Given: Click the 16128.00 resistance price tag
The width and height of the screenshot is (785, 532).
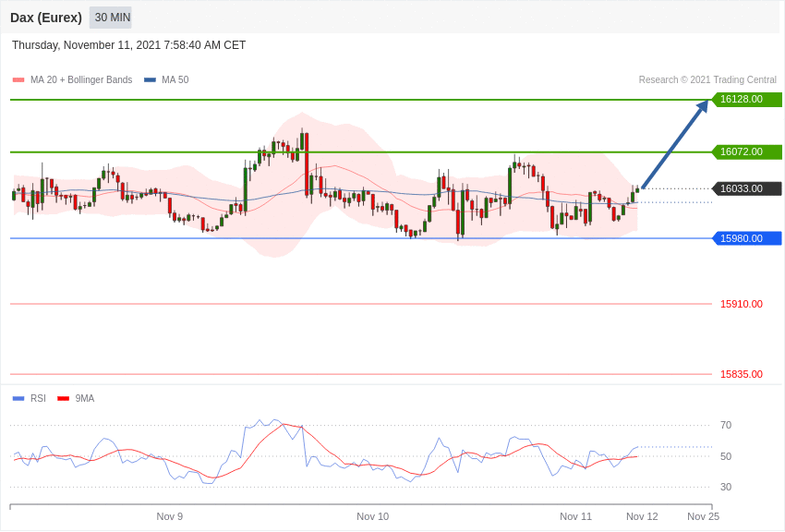Looking at the screenshot, I should (x=746, y=99).
